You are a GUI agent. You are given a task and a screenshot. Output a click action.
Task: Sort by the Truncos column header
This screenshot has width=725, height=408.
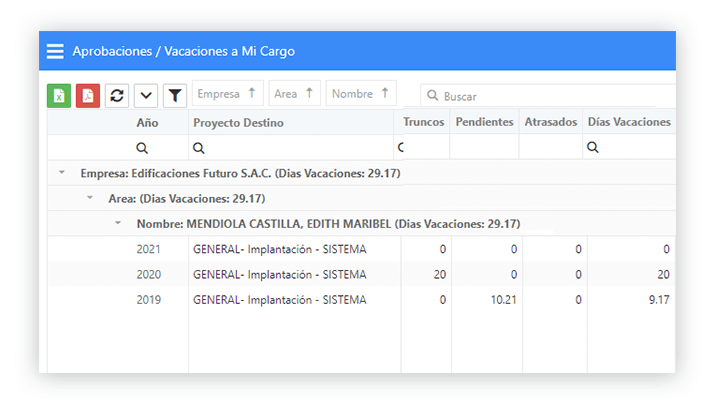tap(424, 122)
